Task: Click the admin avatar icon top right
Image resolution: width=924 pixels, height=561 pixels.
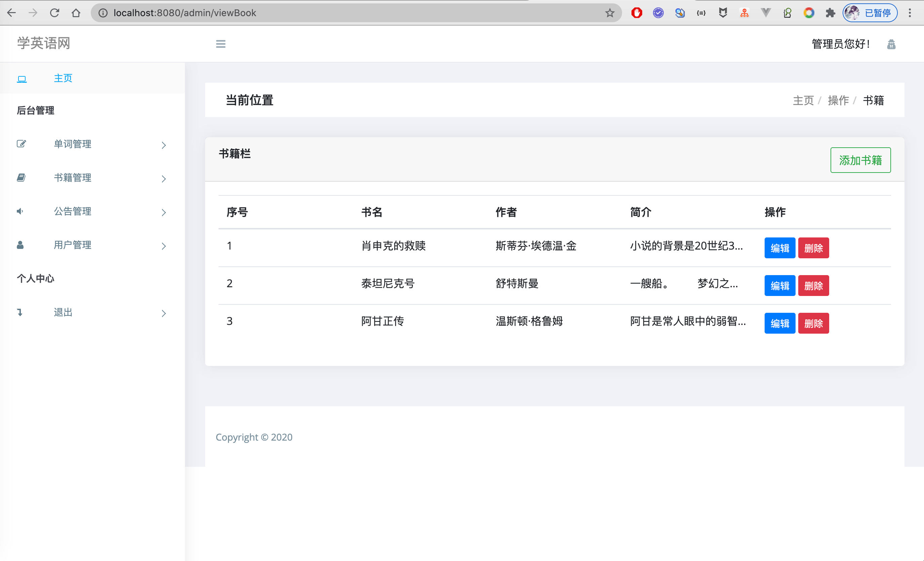Action: [x=891, y=45]
